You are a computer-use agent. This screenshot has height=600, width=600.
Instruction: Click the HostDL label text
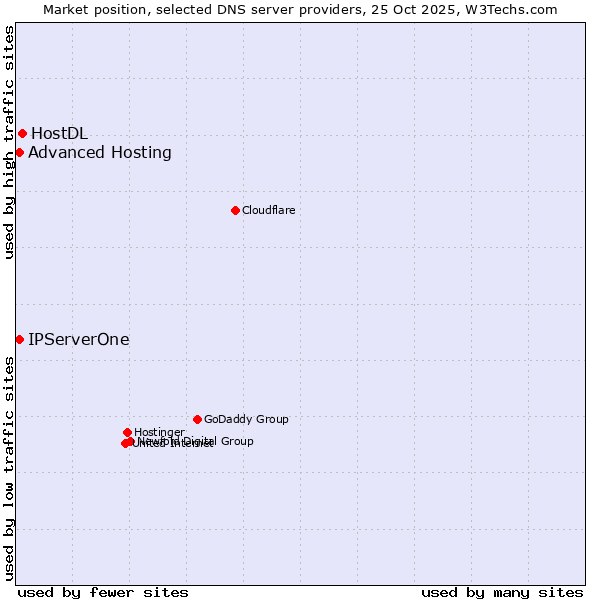pyautogui.click(x=59, y=133)
